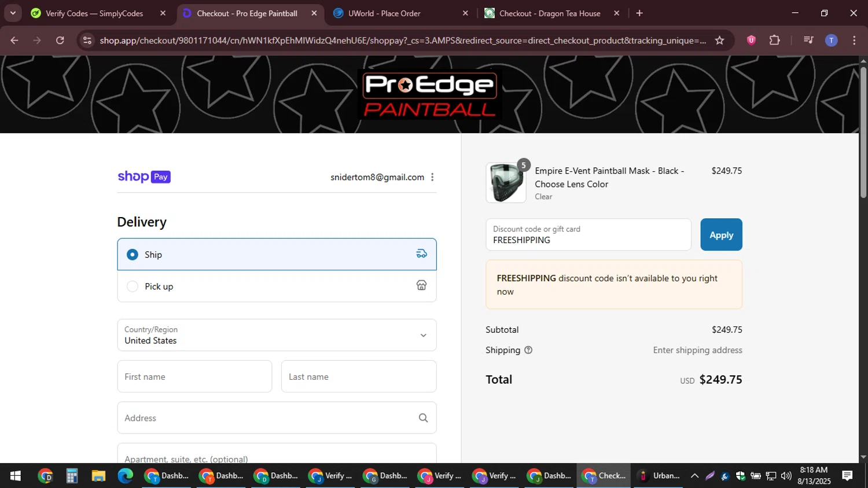Screen dimensions: 868x488
Task: Click the Empire E-Vent mask product thumbnail
Action: 506,183
